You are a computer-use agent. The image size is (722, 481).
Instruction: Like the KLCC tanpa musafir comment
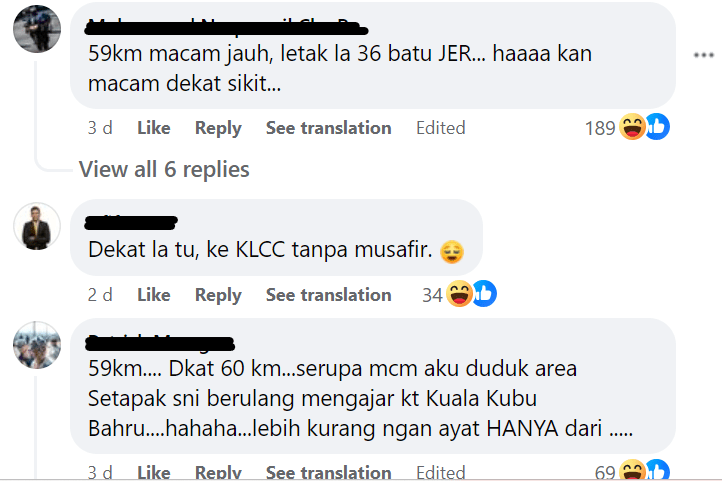[x=153, y=295]
